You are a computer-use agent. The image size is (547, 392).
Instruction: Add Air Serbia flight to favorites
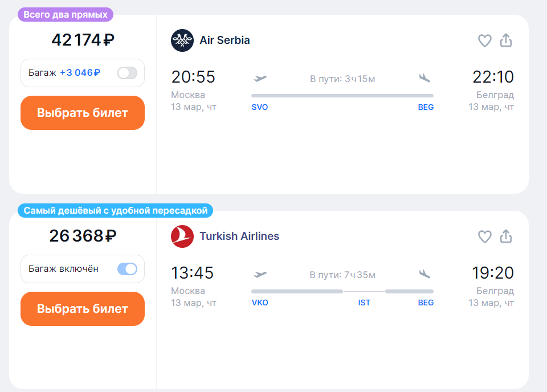[x=484, y=41]
